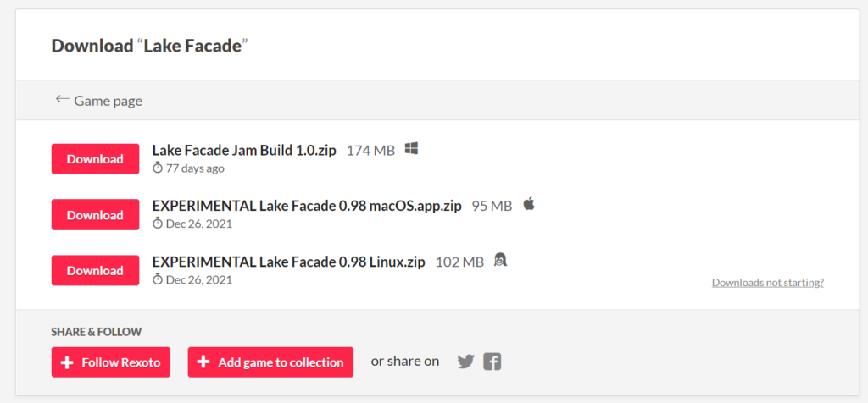
Task: Download the macOS.app.zip build
Action: click(95, 215)
